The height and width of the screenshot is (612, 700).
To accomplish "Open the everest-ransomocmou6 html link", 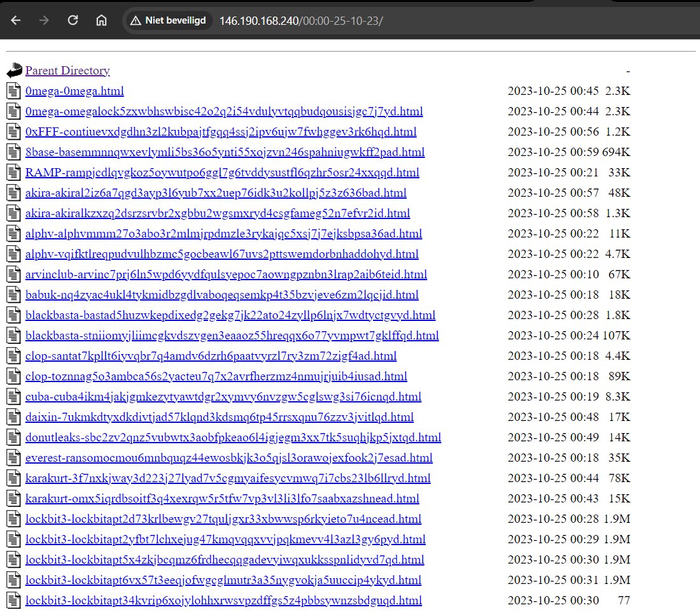I will click(229, 458).
